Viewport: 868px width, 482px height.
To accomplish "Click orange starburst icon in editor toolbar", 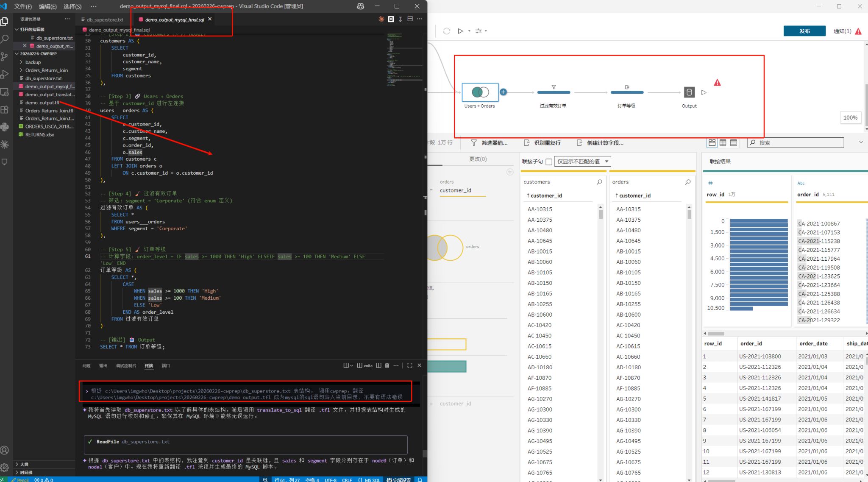I will point(381,19).
